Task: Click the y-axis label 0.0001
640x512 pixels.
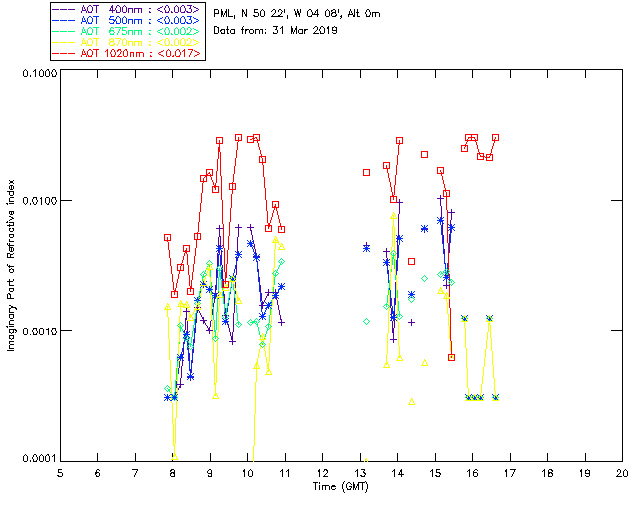Action: coord(40,458)
